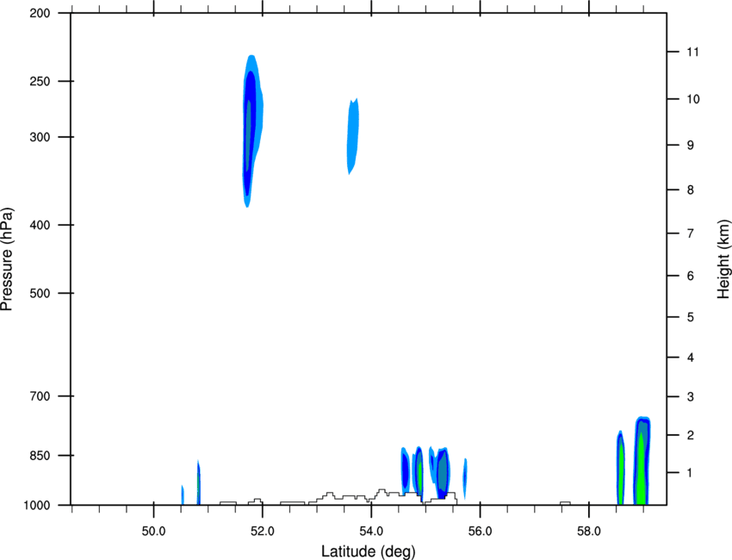Click the 850 pressure tick label
Screen dimensions: 732x560
[x=40, y=456]
